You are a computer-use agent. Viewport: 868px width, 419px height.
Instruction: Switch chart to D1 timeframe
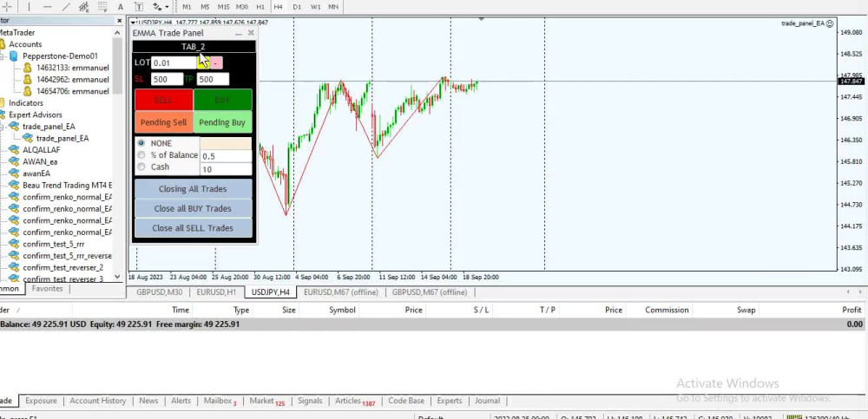tap(297, 7)
